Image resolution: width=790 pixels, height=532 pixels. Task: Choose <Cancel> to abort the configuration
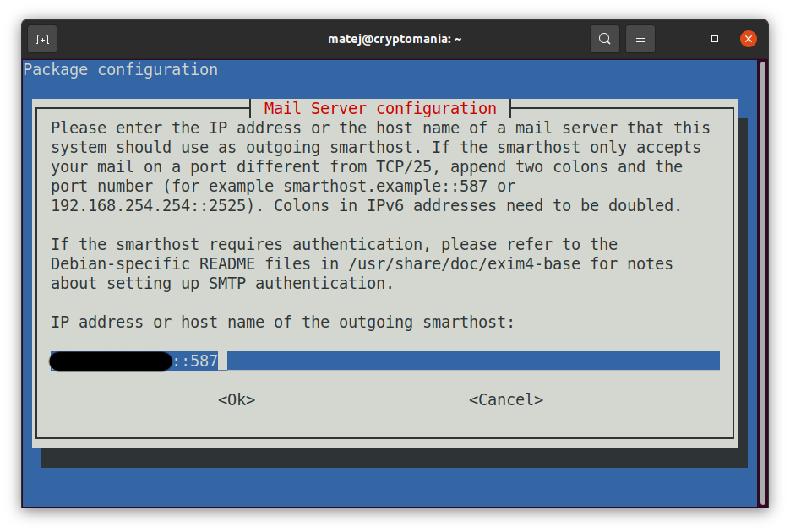pyautogui.click(x=505, y=399)
